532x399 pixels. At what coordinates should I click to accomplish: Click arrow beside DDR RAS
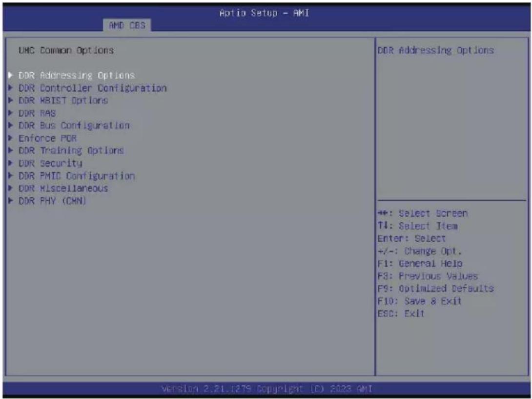[x=11, y=113]
